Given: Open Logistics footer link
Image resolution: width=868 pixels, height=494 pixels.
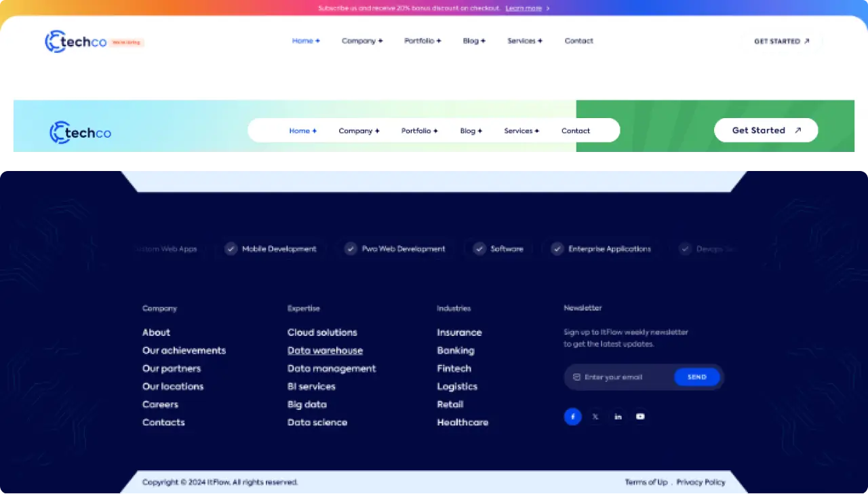Looking at the screenshot, I should [x=457, y=387].
